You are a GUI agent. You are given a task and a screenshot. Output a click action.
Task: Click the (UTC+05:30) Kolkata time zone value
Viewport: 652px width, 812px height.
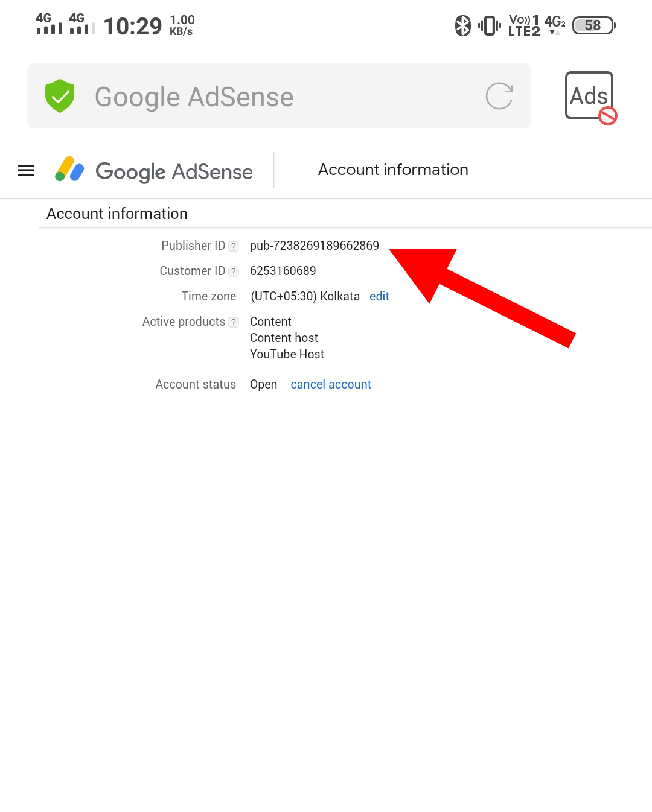click(305, 296)
